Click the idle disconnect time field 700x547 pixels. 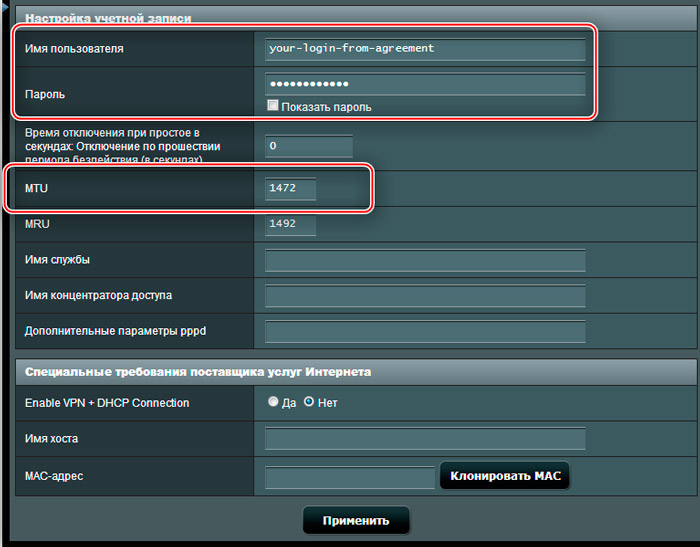[x=308, y=146]
